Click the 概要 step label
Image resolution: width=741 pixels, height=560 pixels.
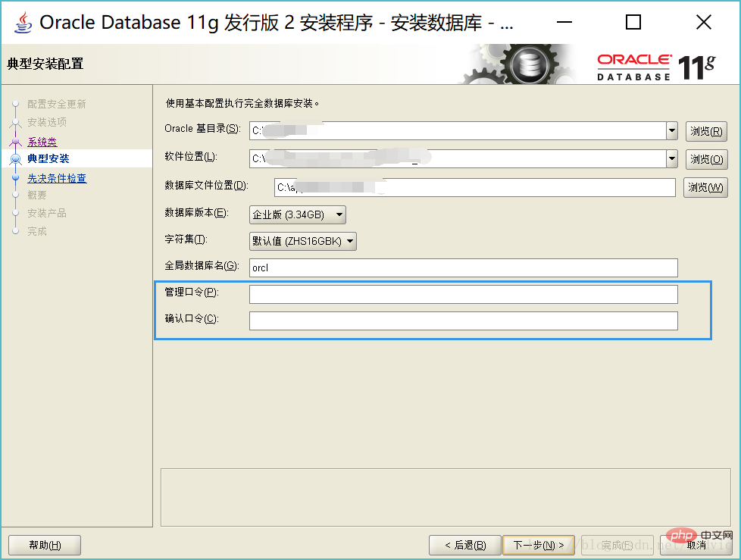[37, 196]
